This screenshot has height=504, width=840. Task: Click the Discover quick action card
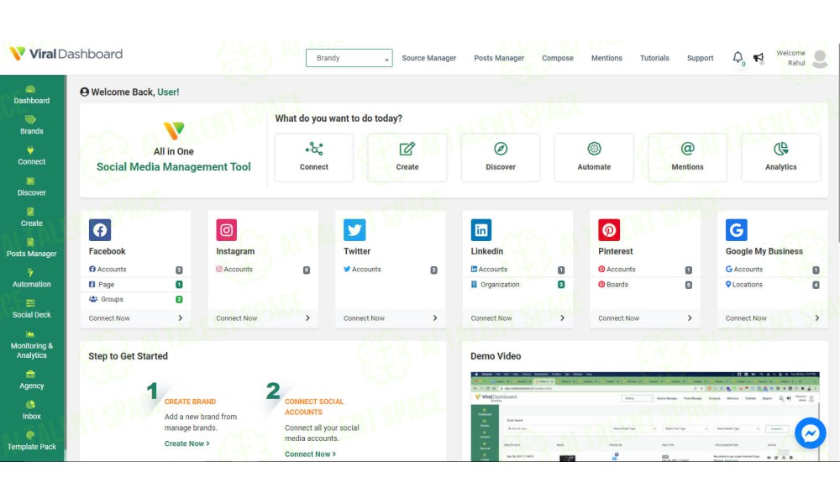[x=501, y=157]
